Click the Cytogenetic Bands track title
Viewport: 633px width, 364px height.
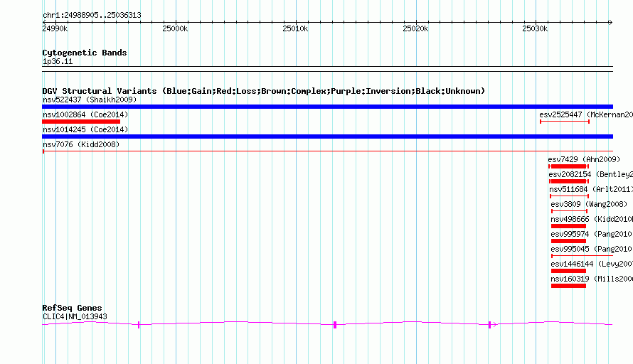coord(85,53)
